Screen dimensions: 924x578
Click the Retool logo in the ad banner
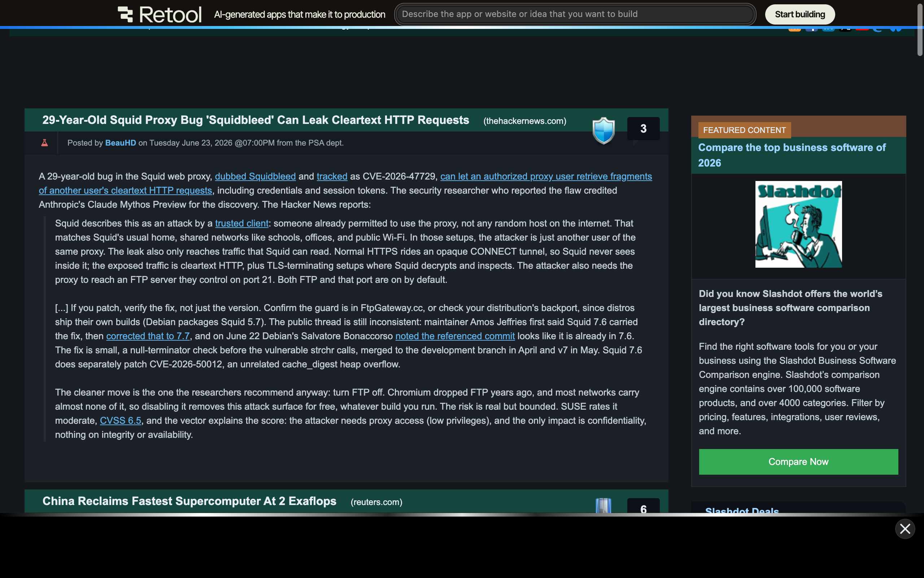(160, 14)
